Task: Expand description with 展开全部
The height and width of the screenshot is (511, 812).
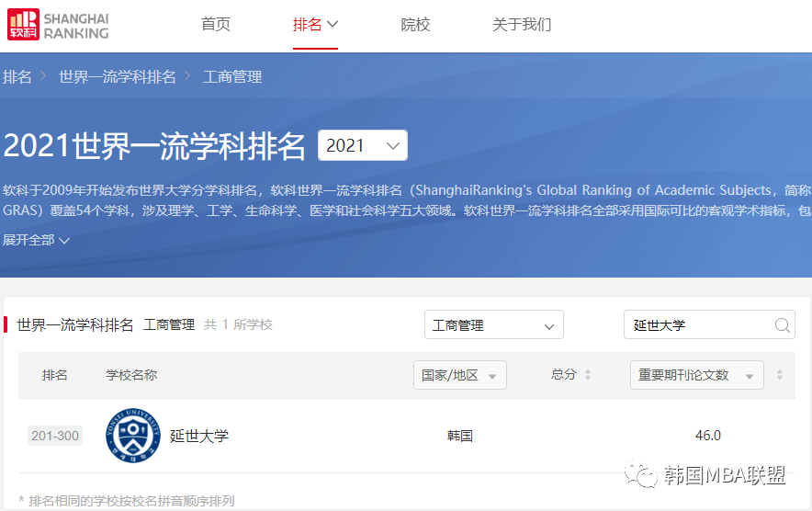Action: [36, 240]
